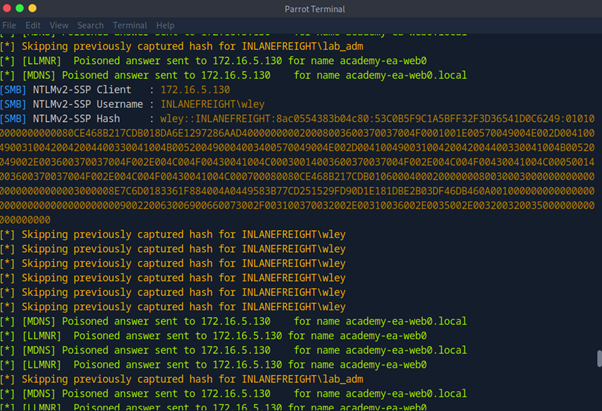
Task: Click the red close window button
Action: (x=8, y=8)
